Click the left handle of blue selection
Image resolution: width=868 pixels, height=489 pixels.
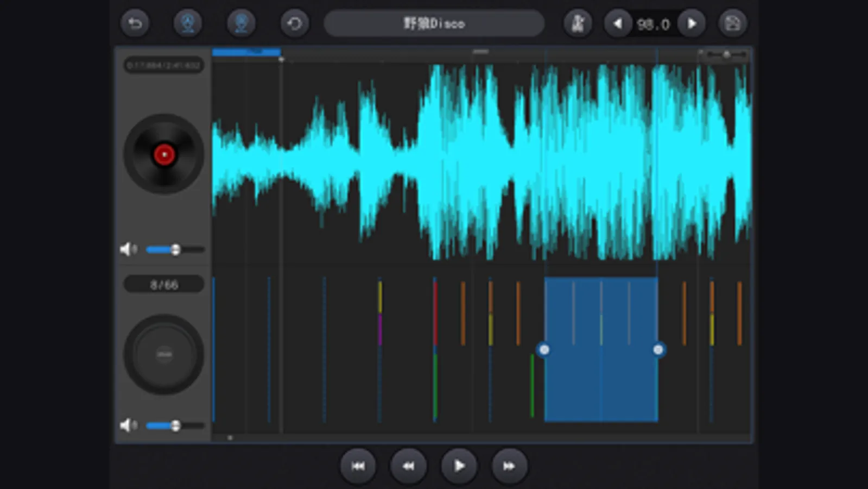coord(544,350)
